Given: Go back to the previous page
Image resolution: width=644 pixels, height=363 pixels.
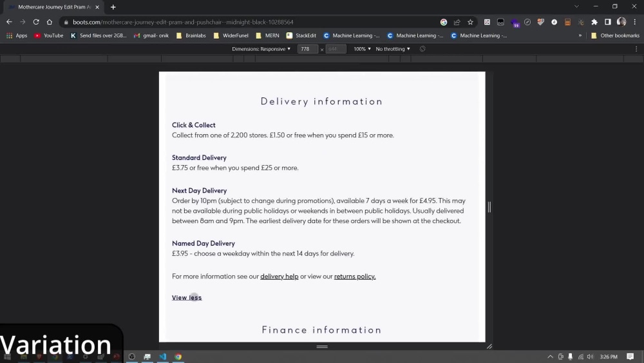Looking at the screenshot, I should [9, 22].
